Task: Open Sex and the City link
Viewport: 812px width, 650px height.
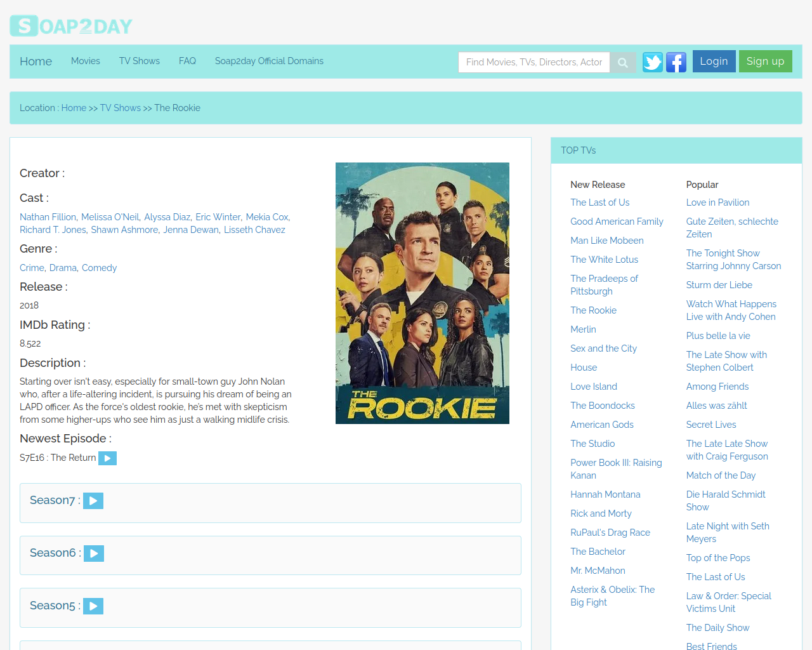Action: click(603, 348)
